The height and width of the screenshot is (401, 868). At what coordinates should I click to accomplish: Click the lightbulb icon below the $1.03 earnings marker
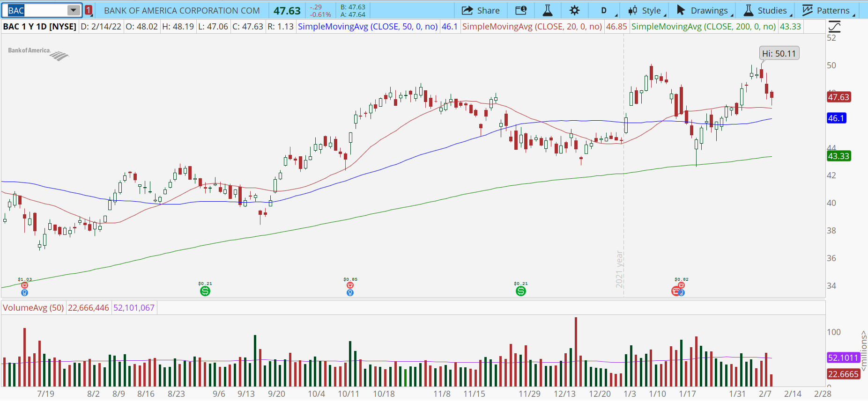(25, 293)
